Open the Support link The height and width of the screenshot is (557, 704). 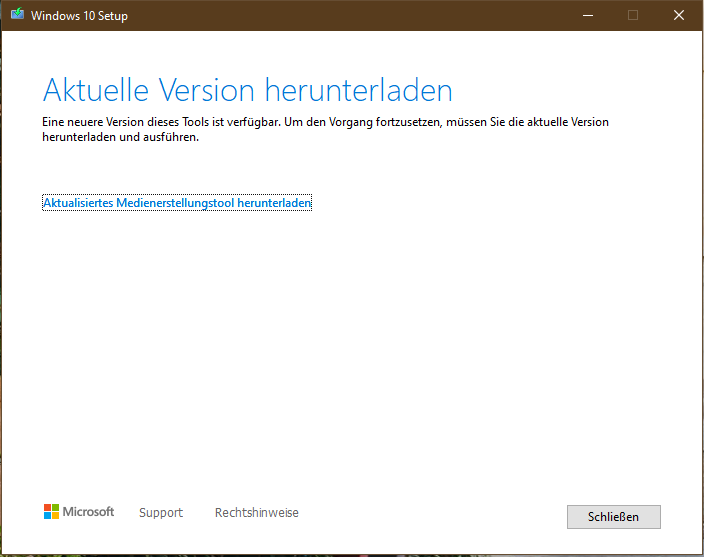point(161,513)
